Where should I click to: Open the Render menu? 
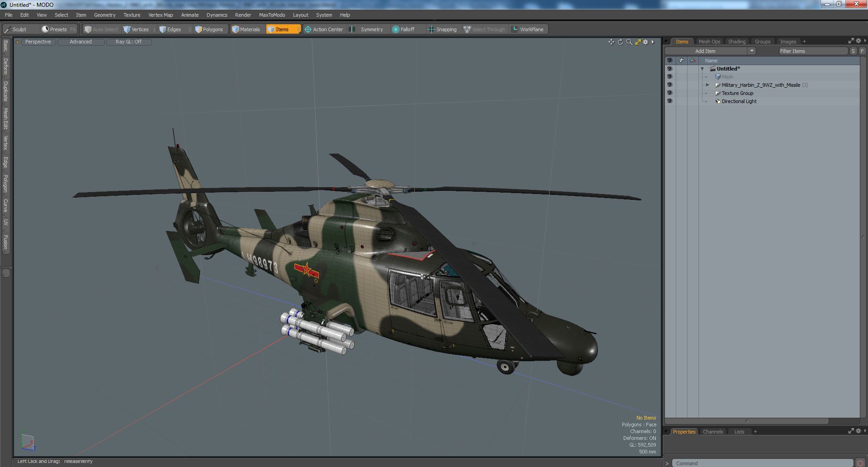pos(243,15)
